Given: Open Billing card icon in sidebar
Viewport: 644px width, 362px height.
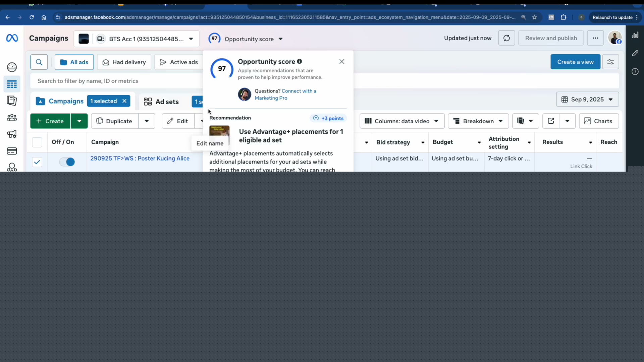Looking at the screenshot, I should click(x=12, y=151).
